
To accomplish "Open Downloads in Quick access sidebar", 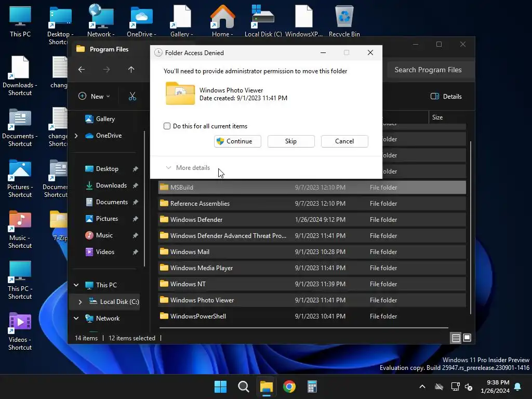I will click(x=107, y=185).
